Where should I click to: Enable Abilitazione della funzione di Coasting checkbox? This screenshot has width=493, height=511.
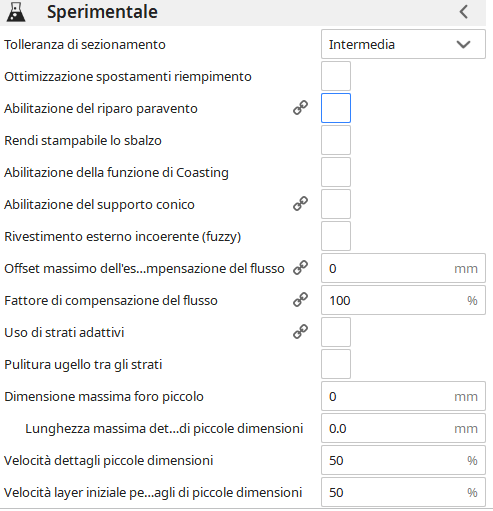tap(336, 172)
